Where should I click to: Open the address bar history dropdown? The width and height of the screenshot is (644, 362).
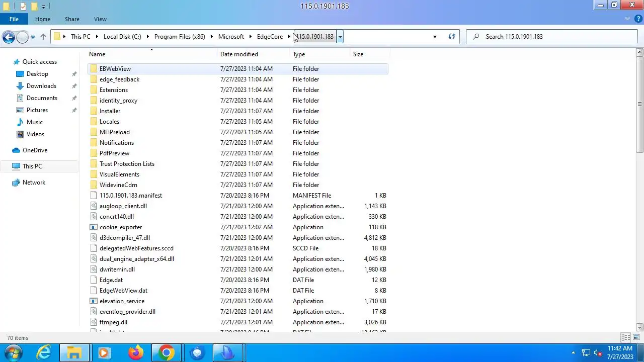click(x=435, y=37)
